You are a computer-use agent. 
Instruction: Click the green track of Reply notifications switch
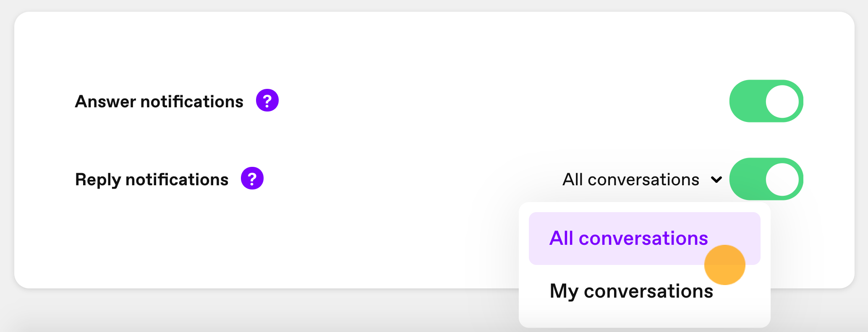[747, 179]
